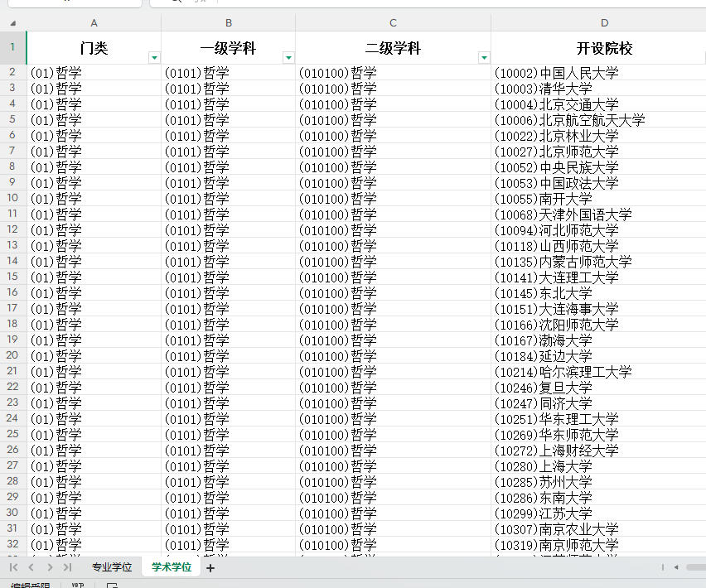Viewport: 706px width, 588px height.
Task: Select column D by its header
Action: pos(604,22)
